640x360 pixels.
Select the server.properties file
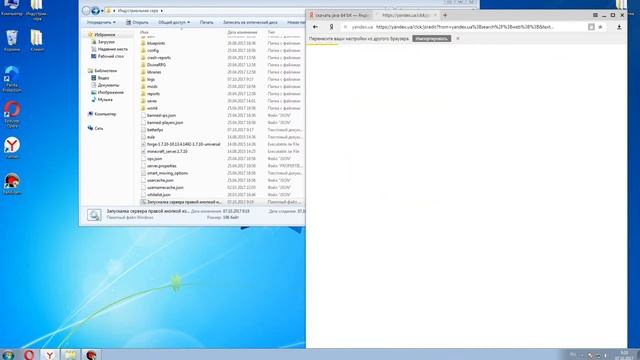coord(162,166)
